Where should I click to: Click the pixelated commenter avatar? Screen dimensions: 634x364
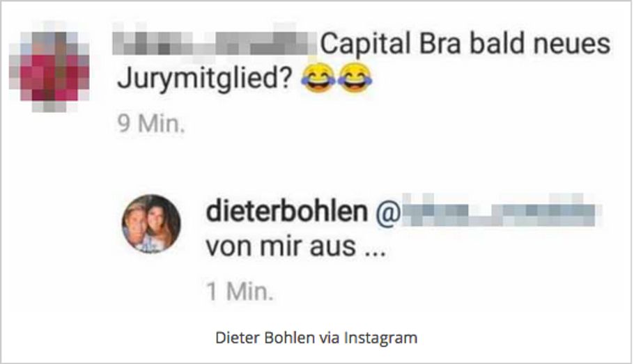coord(49,67)
